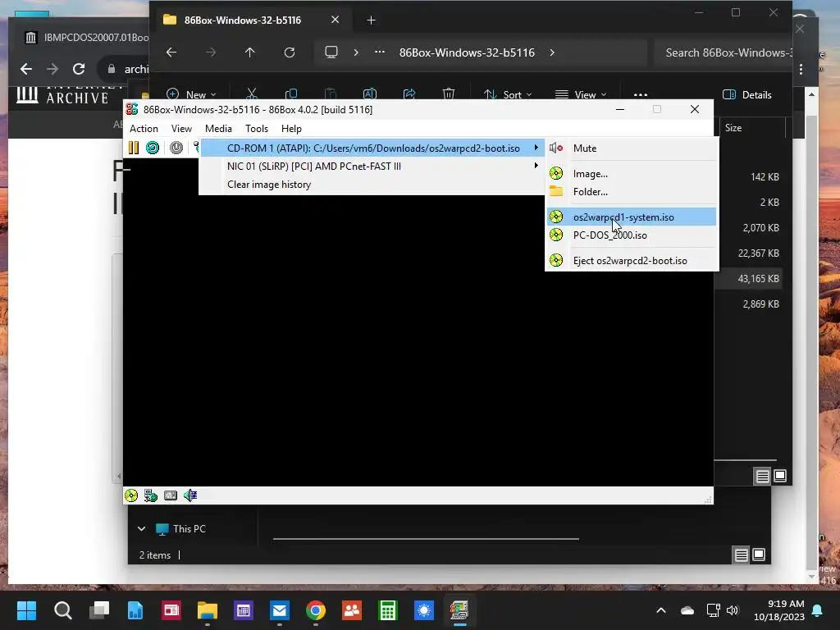The width and height of the screenshot is (840, 630).
Task: Click the Copy icon in File Explorer
Action: [x=291, y=94]
